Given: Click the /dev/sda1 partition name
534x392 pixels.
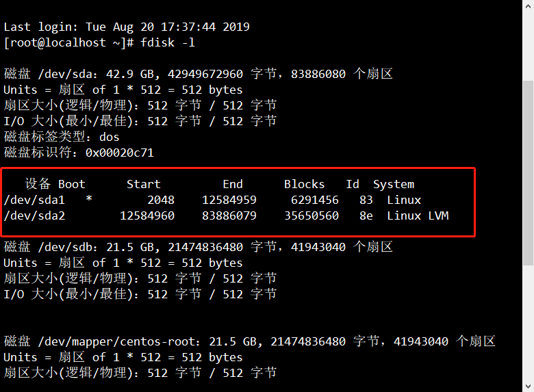Looking at the screenshot, I should (x=34, y=200).
